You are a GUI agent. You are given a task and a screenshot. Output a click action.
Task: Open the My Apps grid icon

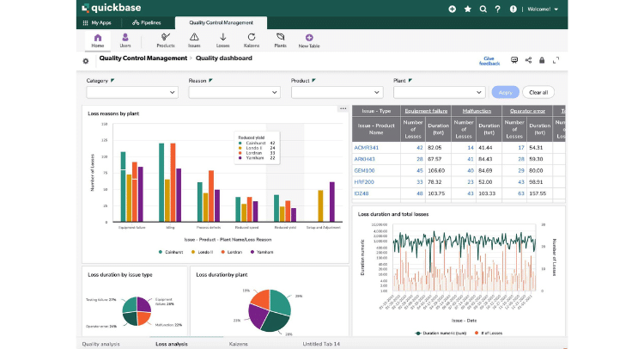coord(85,23)
